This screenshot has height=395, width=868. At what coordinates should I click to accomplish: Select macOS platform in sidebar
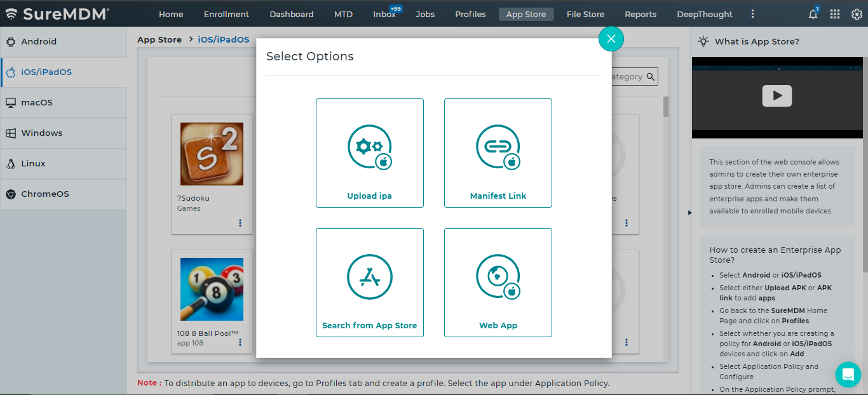(64, 102)
